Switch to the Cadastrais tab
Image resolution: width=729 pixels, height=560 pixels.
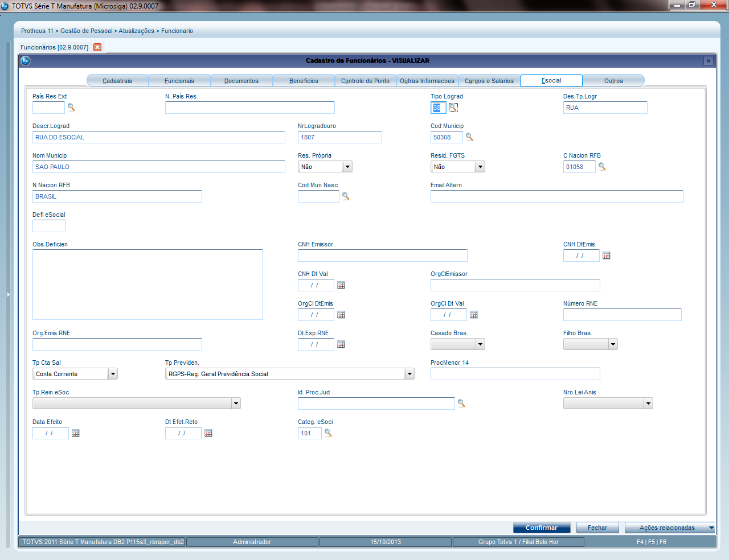coord(117,81)
